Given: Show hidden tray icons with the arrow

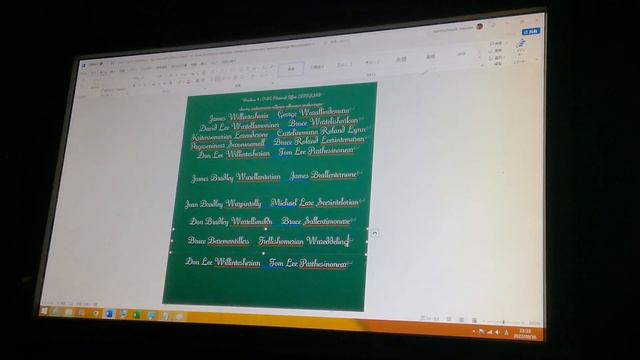Looking at the screenshot, I should (473, 331).
